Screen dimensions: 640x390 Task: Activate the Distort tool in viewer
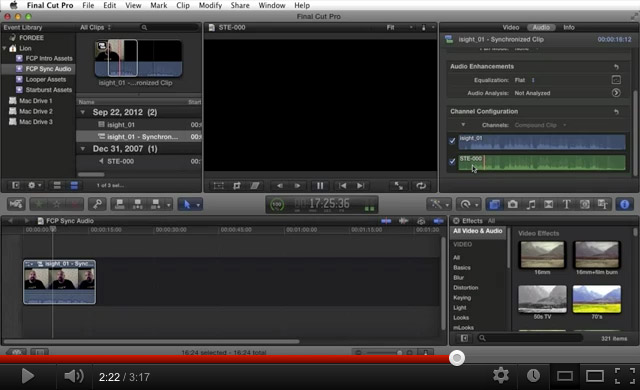tap(255, 186)
